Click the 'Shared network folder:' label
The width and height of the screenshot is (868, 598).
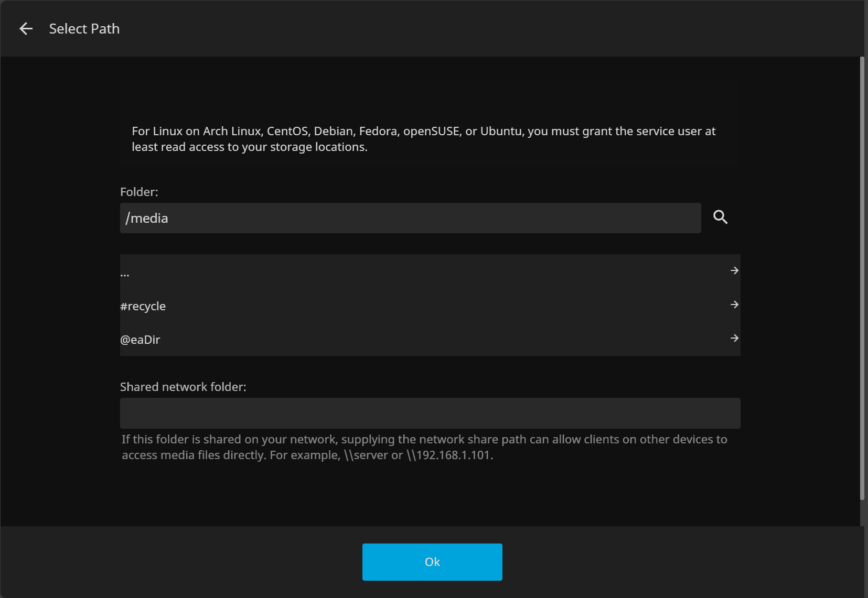point(183,387)
